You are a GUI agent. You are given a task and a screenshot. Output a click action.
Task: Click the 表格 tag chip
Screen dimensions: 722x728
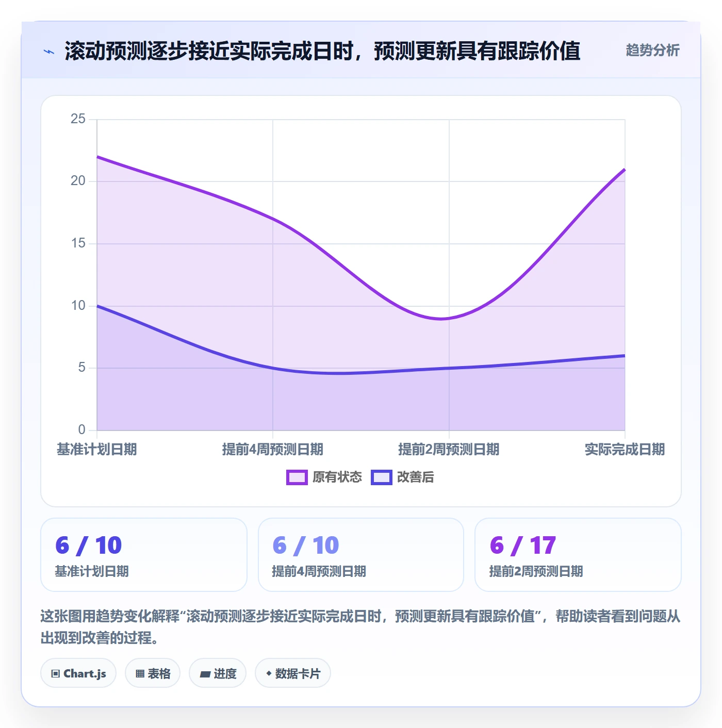tap(153, 673)
